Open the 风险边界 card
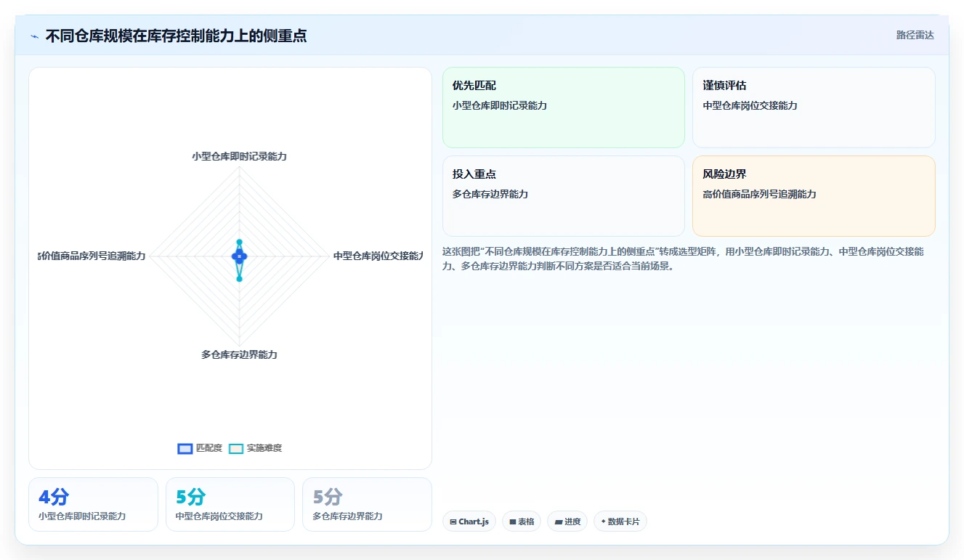 click(x=814, y=196)
